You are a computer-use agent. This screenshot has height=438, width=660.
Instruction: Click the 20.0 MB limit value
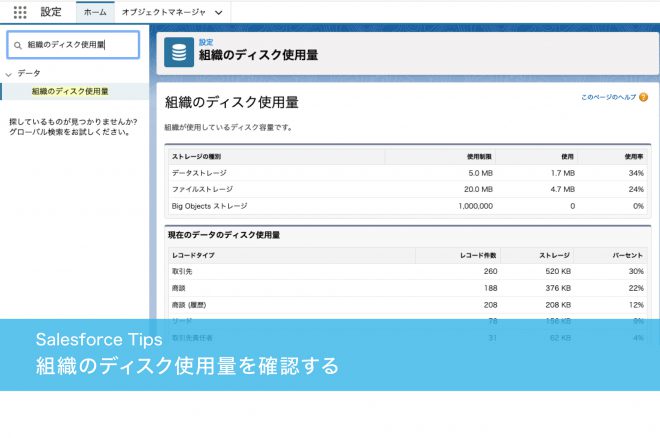point(478,189)
